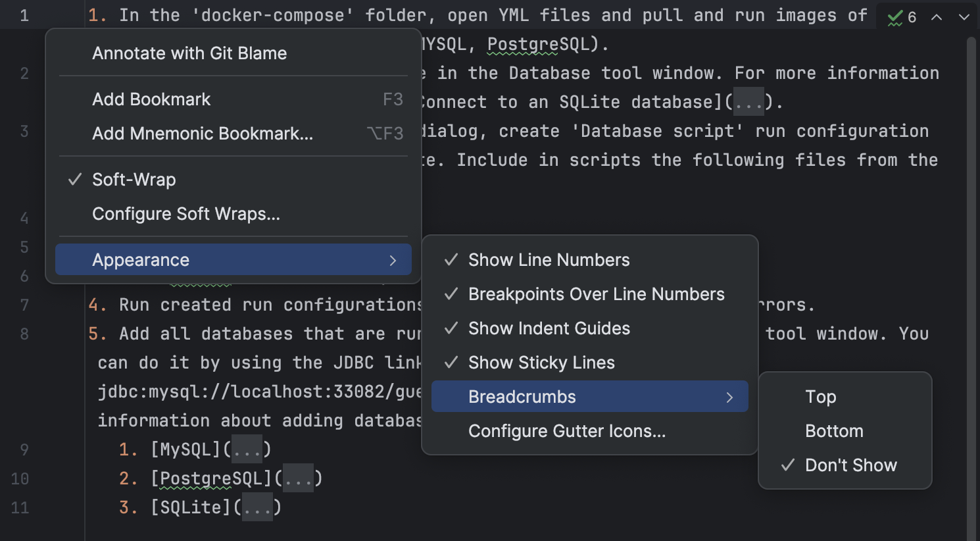Select Annotate with Git Blame

pos(189,53)
